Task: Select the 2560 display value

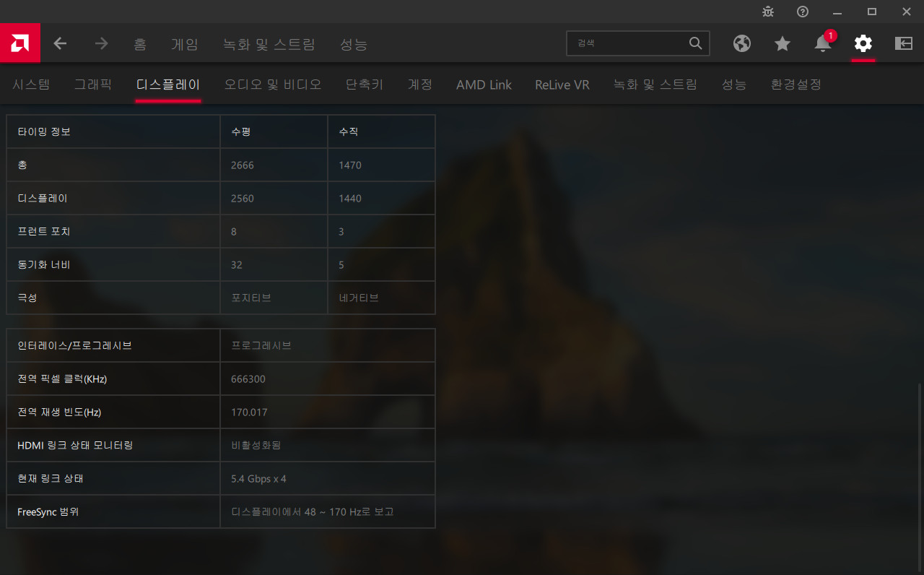Action: tap(243, 199)
